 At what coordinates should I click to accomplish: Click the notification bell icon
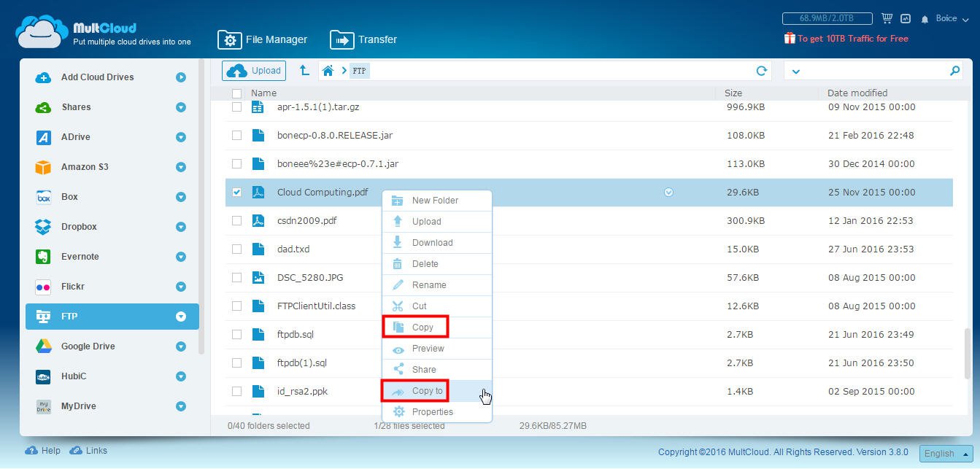coord(925,19)
